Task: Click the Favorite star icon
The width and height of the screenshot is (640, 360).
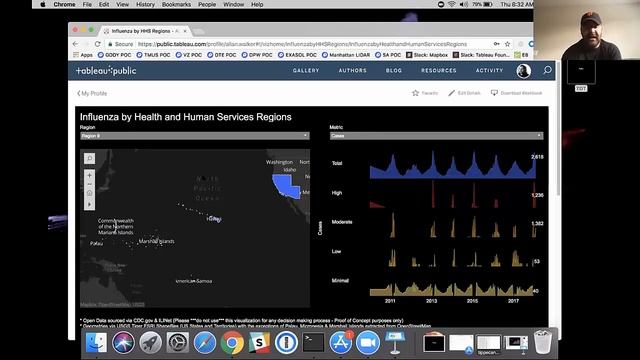Action: [415, 93]
